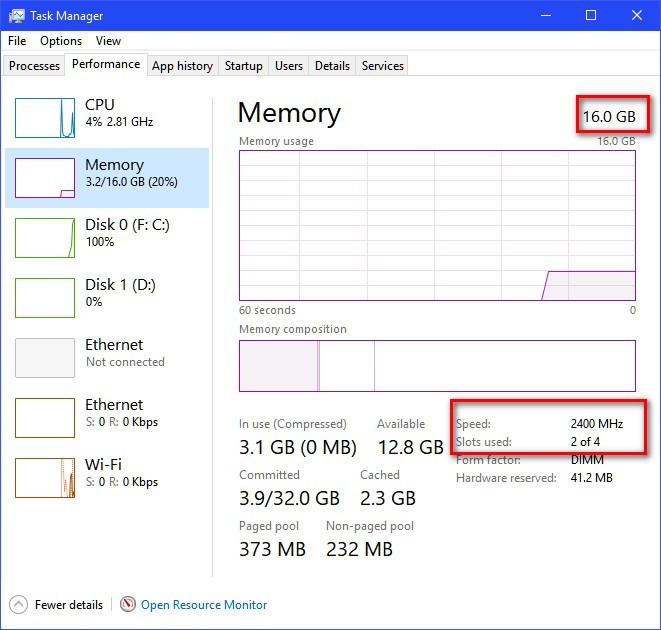
Task: Click the Disk 0 100% usage label
Action: pos(100,242)
